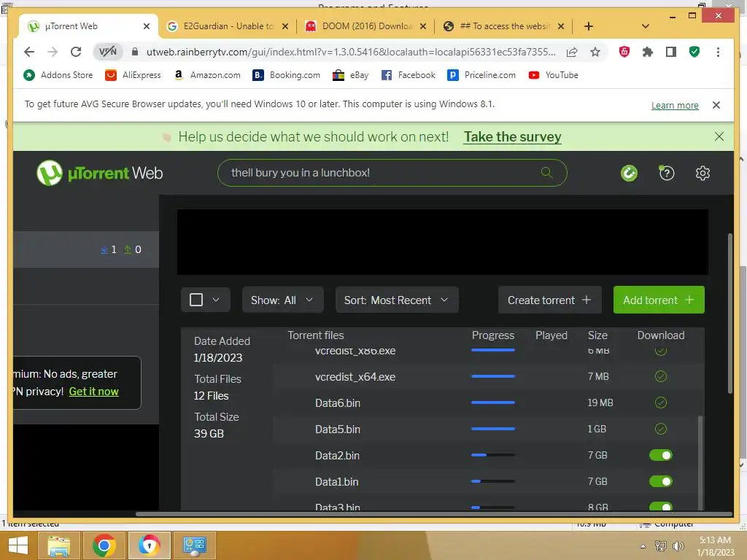Click the search magnifier icon in torrent search box
This screenshot has width=747, height=560.
coord(547,172)
